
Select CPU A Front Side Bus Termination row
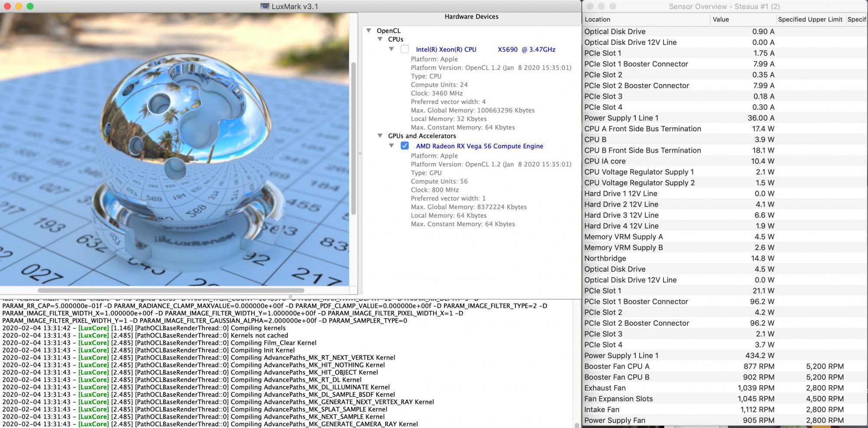(724, 129)
